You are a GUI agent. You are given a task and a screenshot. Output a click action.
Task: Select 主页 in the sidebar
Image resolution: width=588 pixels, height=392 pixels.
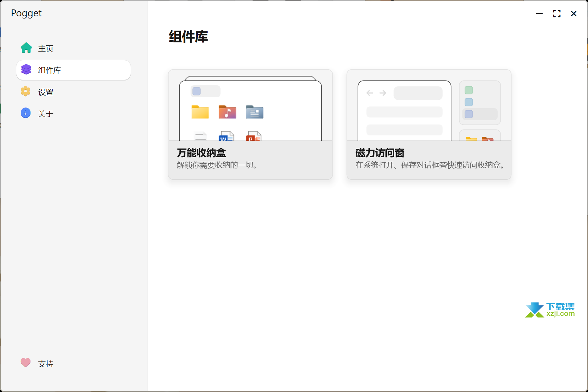(x=45, y=48)
